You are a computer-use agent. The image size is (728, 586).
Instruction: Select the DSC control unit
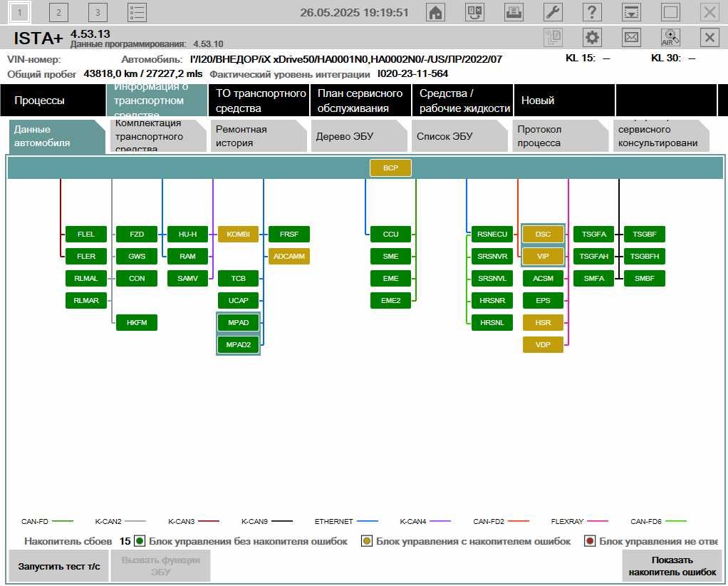tap(543, 235)
